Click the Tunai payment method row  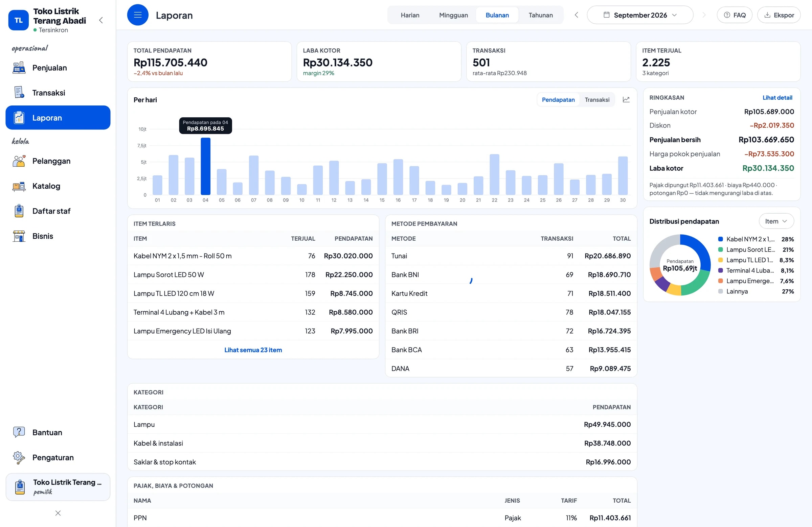511,256
